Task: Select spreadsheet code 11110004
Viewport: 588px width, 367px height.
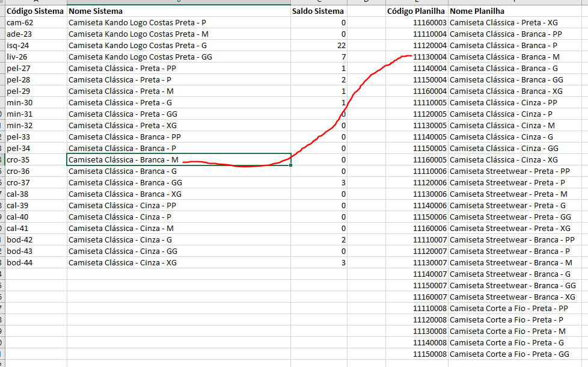Action: [417, 34]
